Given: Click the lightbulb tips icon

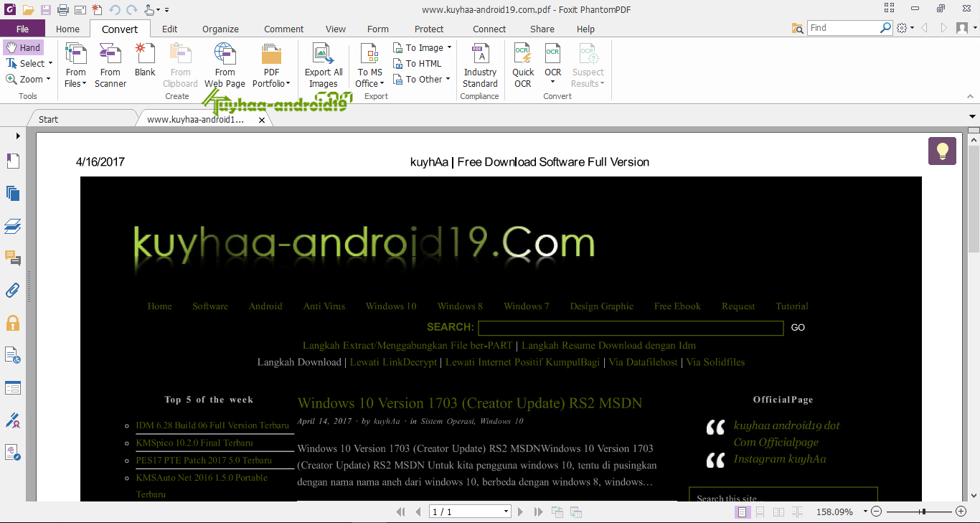Looking at the screenshot, I should (943, 151).
